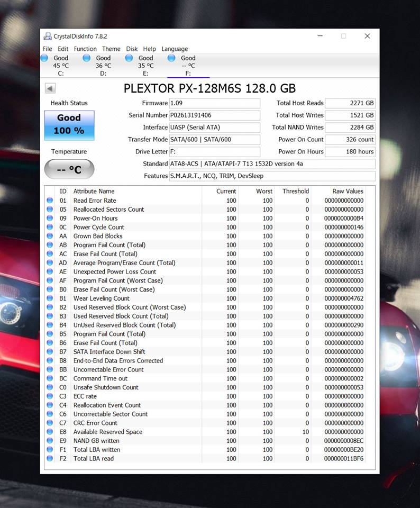Viewport: 420px width, 508px height.
Task: Select drive E: at 35 °C
Action: click(145, 66)
